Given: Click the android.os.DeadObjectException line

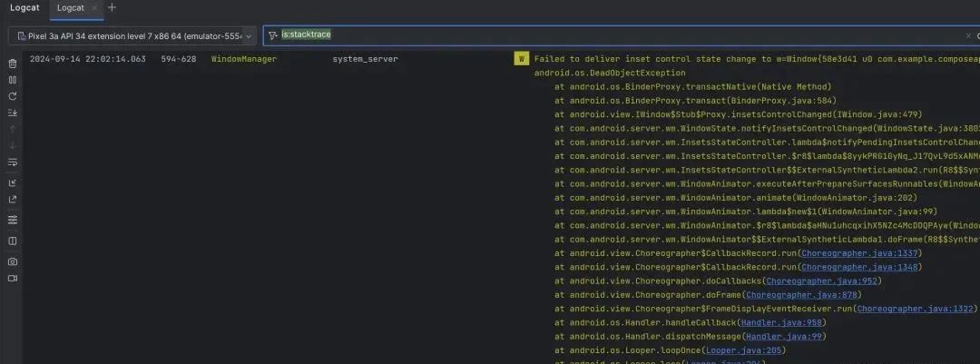Looking at the screenshot, I should [x=610, y=73].
